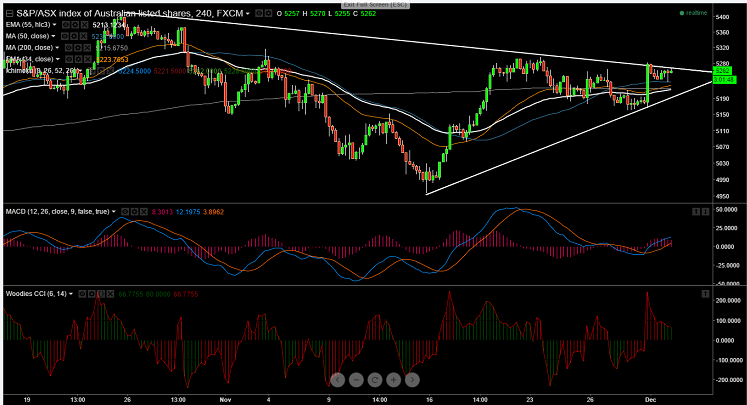
Task: Click the green realtime status indicator
Action: pos(693,13)
